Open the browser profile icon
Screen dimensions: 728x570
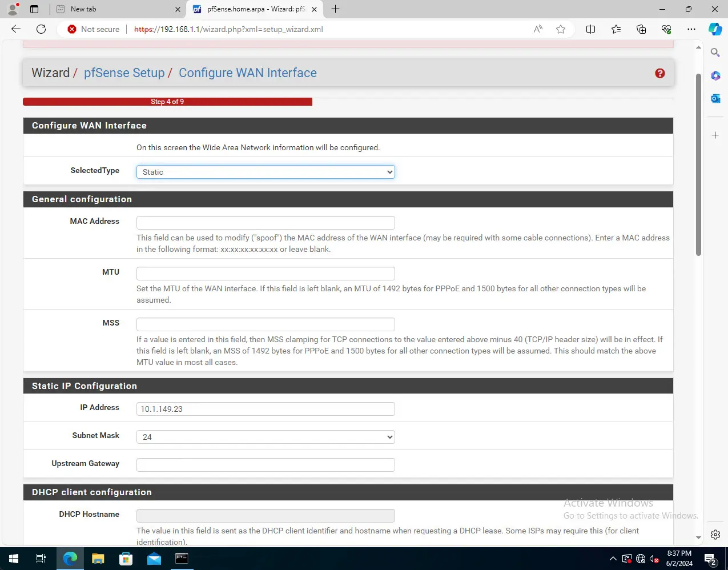(13, 9)
